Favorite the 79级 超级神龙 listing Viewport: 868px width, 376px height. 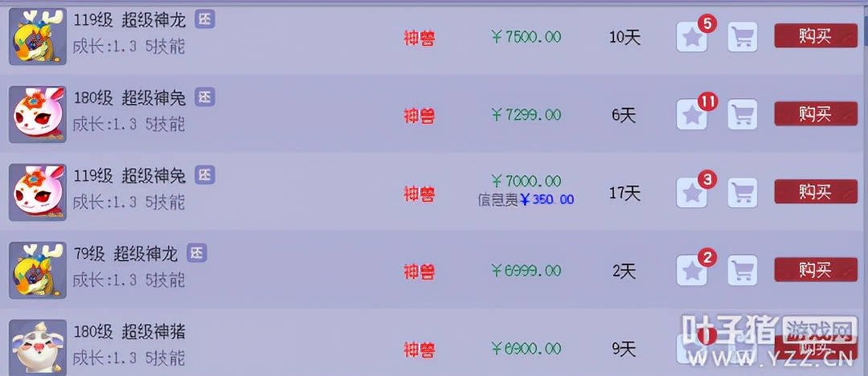pos(691,271)
